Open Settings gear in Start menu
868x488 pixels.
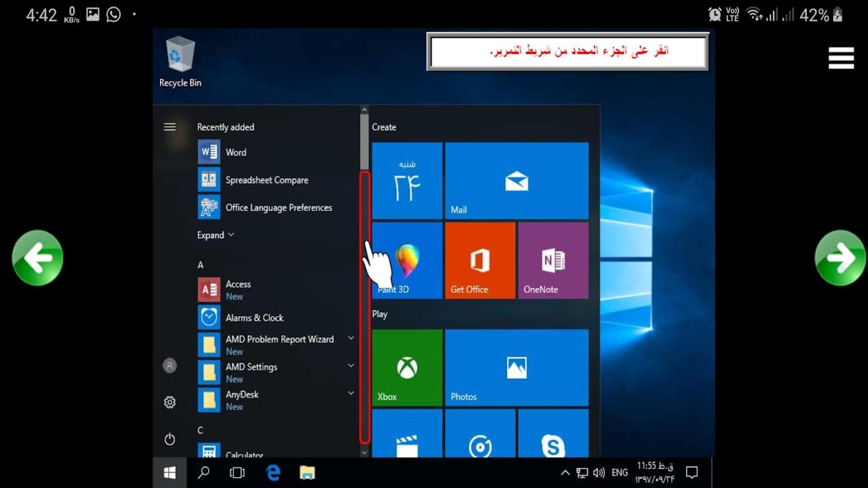[x=170, y=403]
